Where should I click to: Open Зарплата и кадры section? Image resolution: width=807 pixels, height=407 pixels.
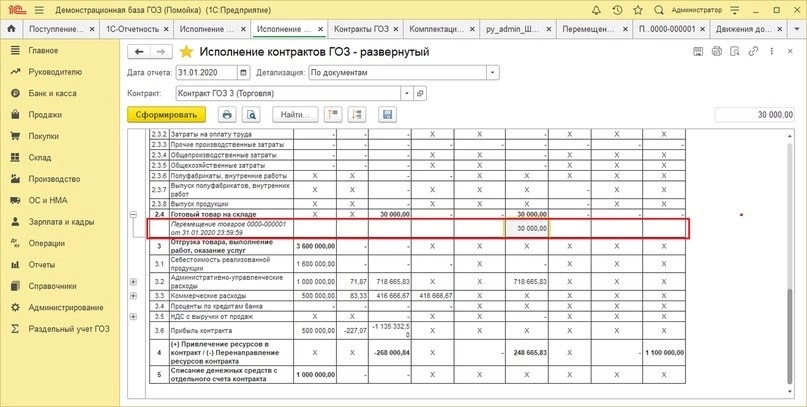[x=60, y=222]
